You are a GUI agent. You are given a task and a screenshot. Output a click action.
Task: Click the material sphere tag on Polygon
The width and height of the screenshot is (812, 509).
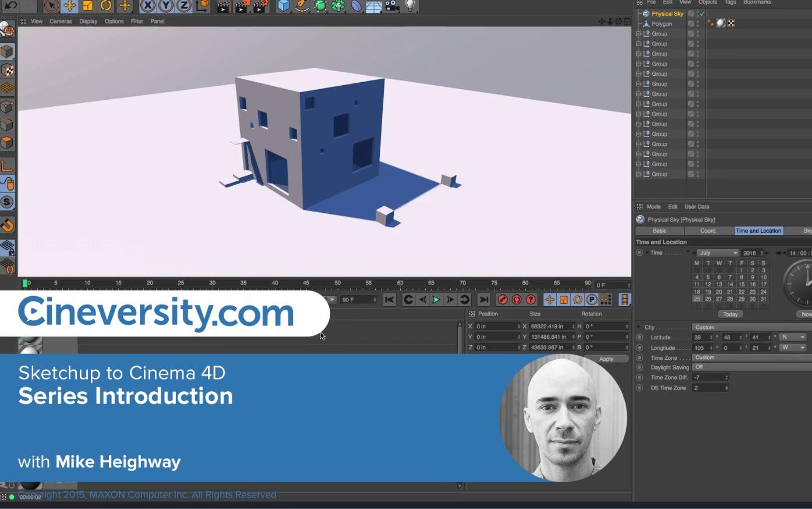721,23
